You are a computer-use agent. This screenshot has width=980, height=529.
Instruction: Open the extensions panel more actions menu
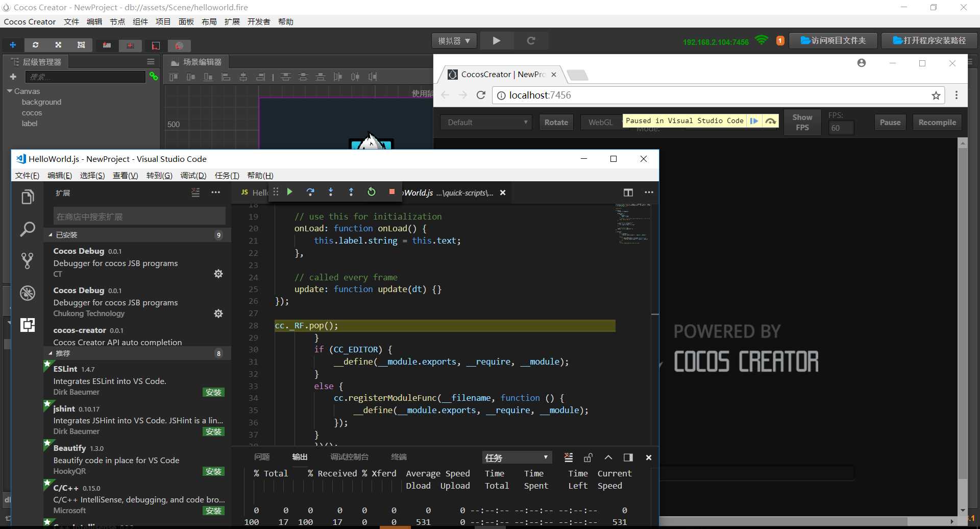[x=216, y=193]
